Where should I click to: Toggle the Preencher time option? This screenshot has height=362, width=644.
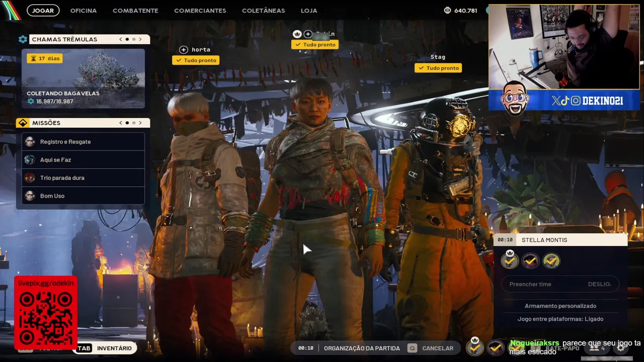(560, 284)
